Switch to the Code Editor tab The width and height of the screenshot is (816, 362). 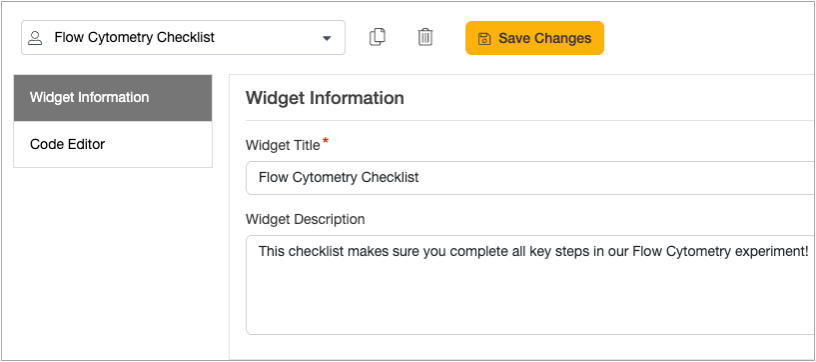point(113,144)
